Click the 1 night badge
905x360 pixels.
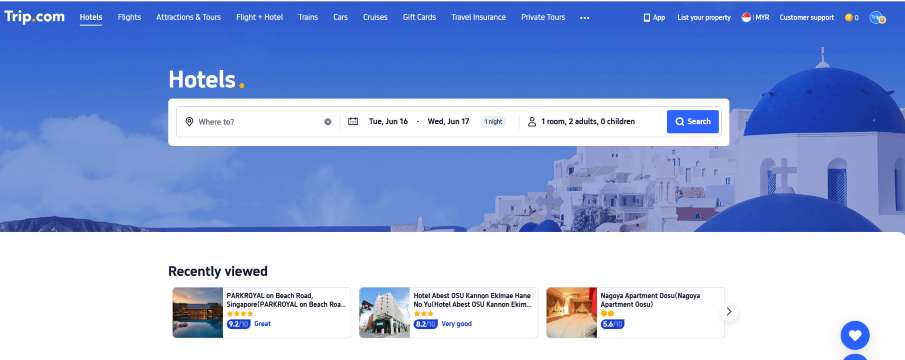pyautogui.click(x=493, y=122)
